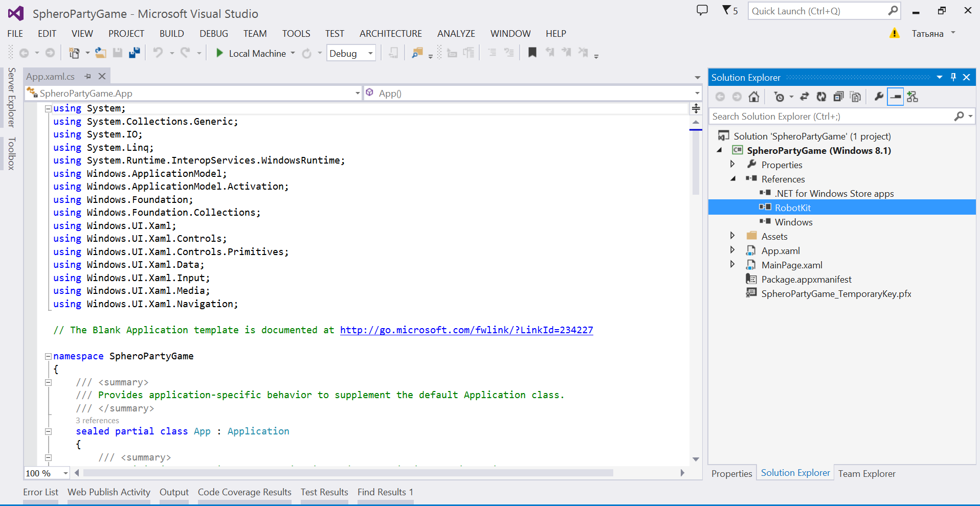
Task: Switch to the Error List tab
Action: (40, 492)
